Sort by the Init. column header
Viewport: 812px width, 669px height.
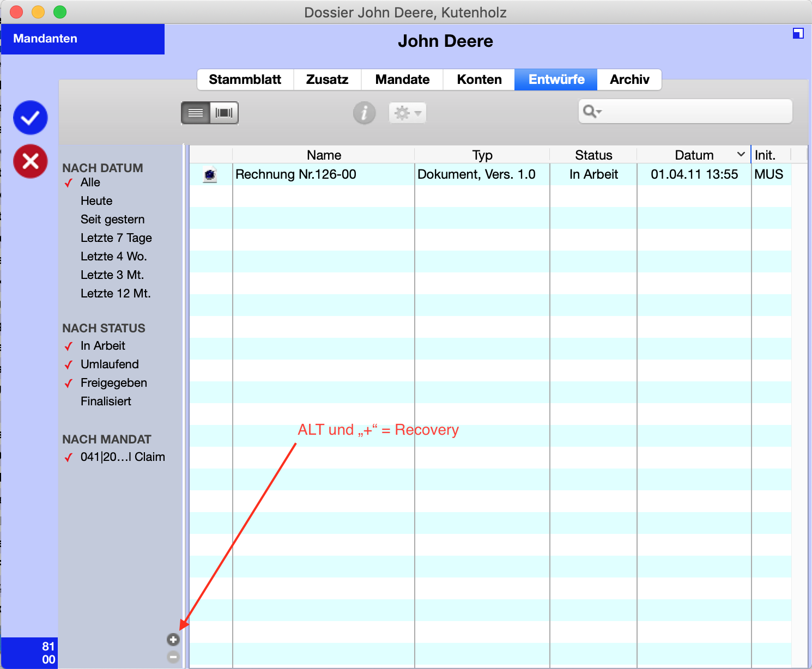pyautogui.click(x=765, y=155)
